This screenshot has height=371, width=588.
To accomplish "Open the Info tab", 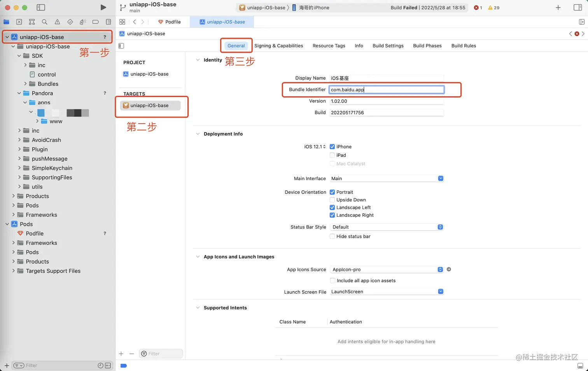I will [x=359, y=46].
